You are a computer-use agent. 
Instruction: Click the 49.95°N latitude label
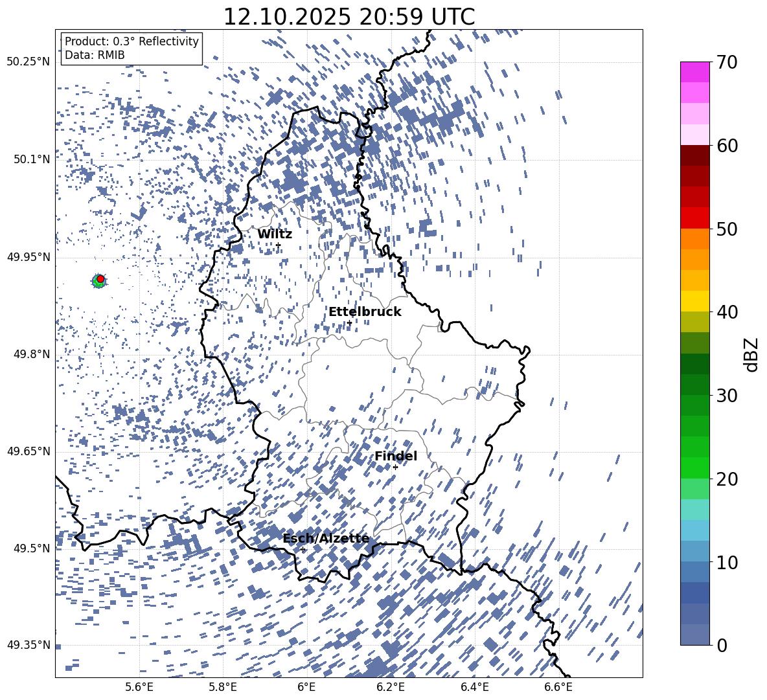29,256
